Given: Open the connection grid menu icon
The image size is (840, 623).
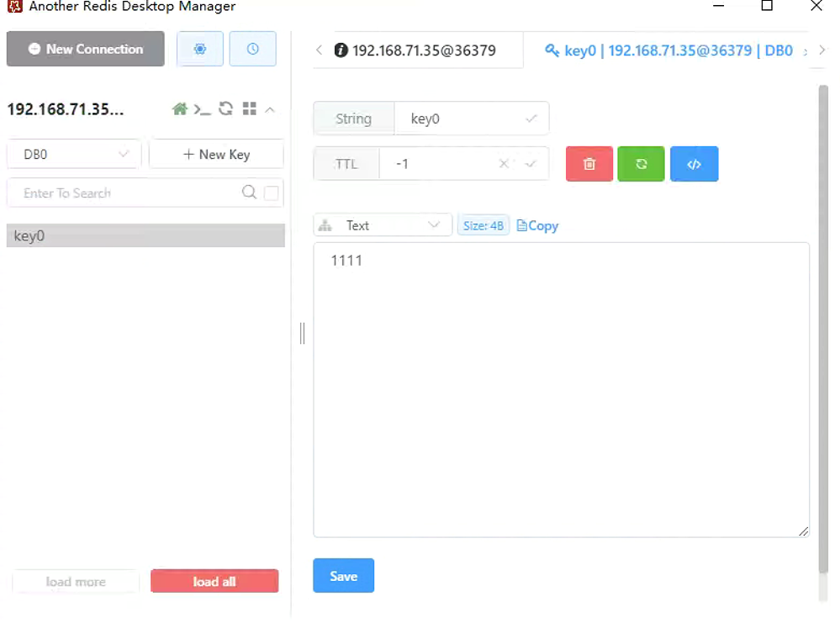Looking at the screenshot, I should pos(250,108).
